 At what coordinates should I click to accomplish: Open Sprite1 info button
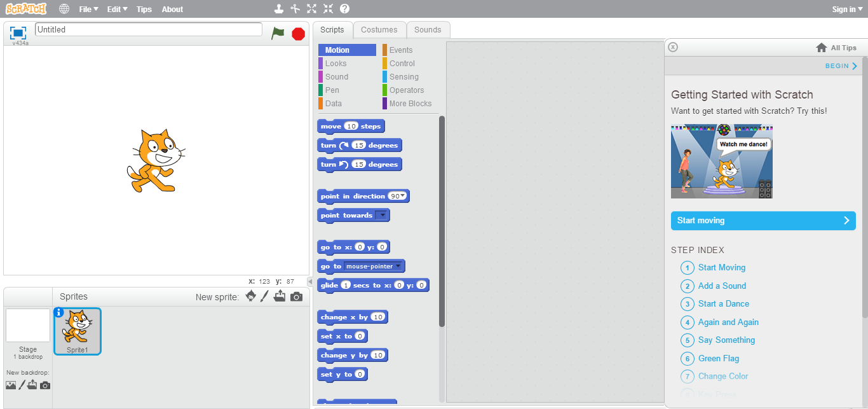(59, 312)
